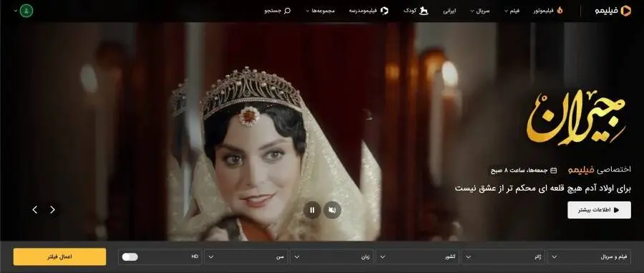
Task: Open the kids rocking horse icon
Action: (x=424, y=11)
